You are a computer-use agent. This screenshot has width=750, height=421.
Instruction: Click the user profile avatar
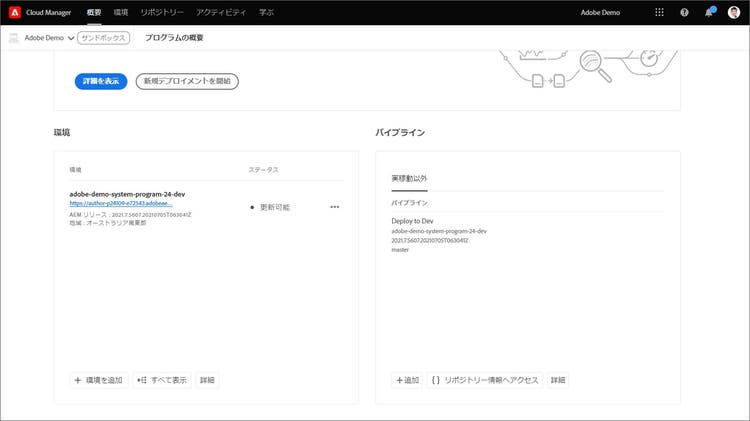point(734,12)
